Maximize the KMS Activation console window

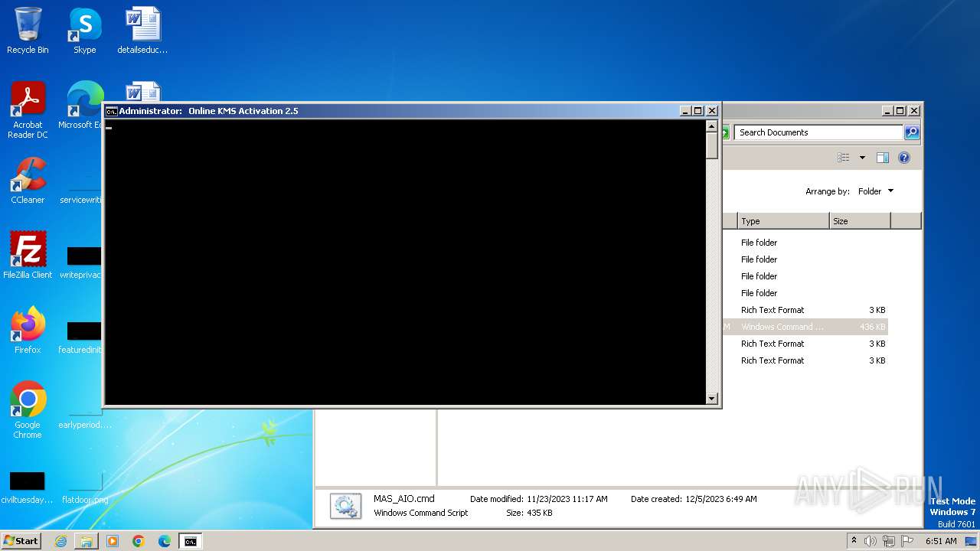coord(698,111)
